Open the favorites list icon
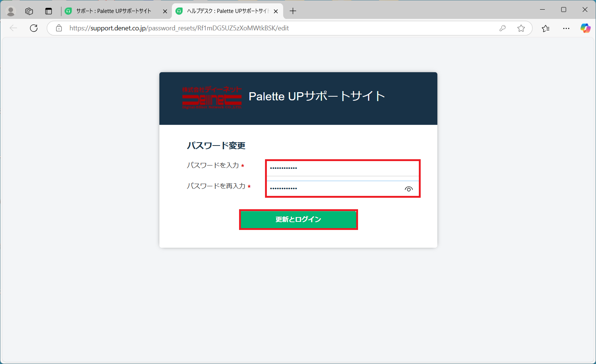The height and width of the screenshot is (364, 596). coord(546,28)
